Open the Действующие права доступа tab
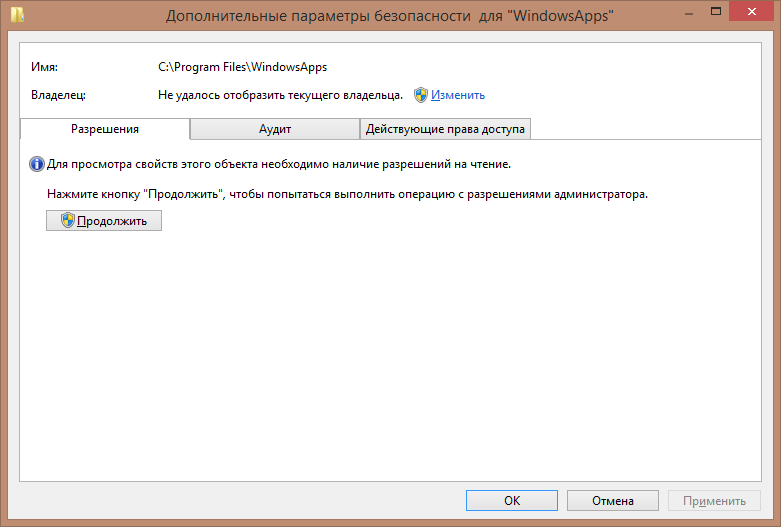Image resolution: width=781 pixels, height=527 pixels. click(x=445, y=129)
